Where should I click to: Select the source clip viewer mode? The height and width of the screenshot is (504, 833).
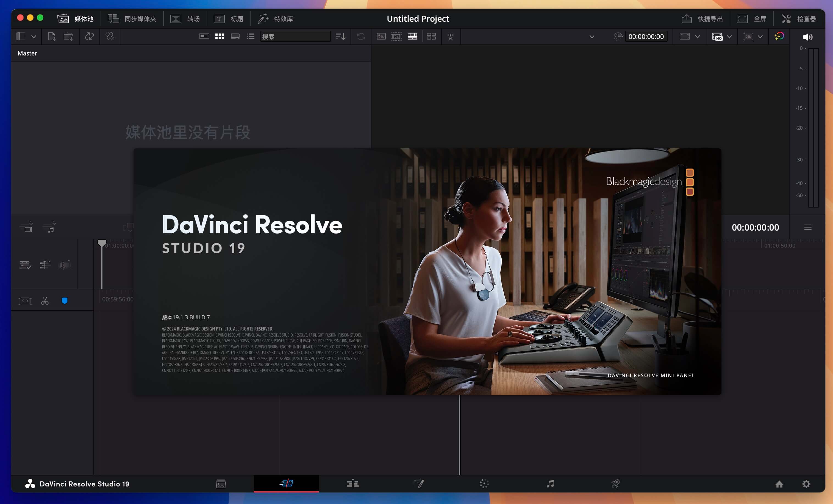tap(381, 36)
